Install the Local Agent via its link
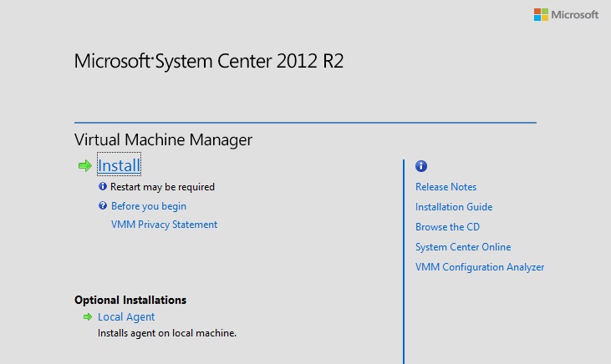 [x=126, y=317]
